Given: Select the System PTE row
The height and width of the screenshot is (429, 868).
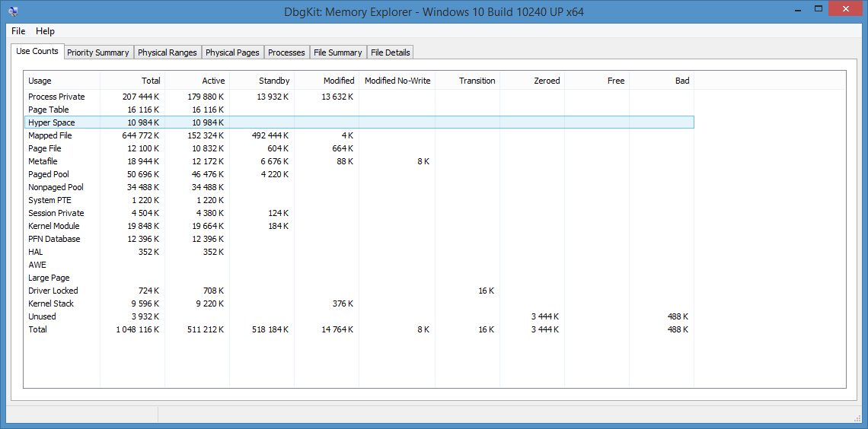Looking at the screenshot, I should click(359, 200).
